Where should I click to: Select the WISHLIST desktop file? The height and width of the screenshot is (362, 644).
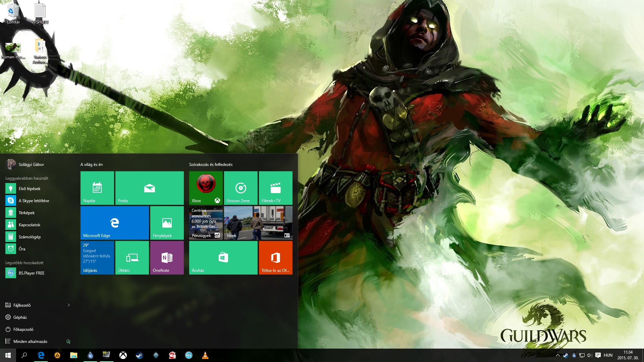(40, 13)
